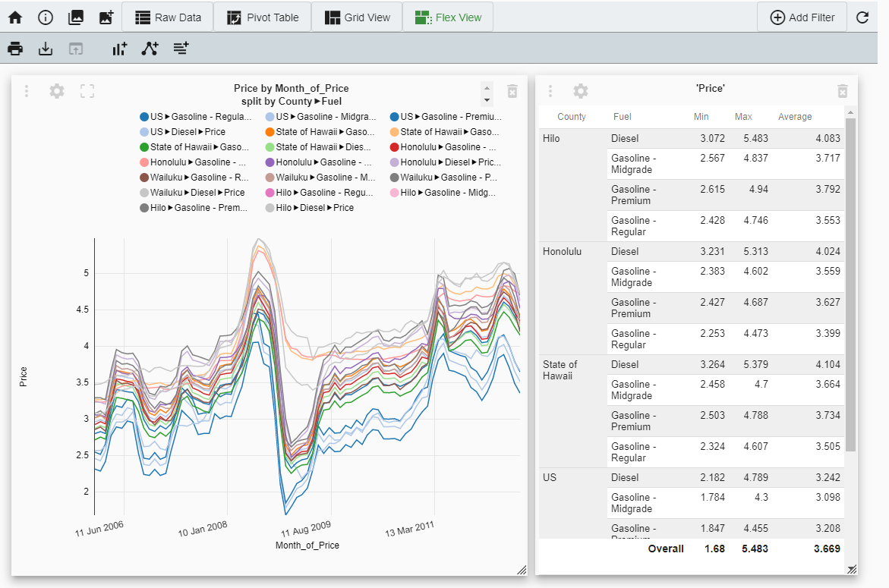Open chart panel settings gear
Image resolution: width=889 pixels, height=588 pixels.
click(57, 91)
